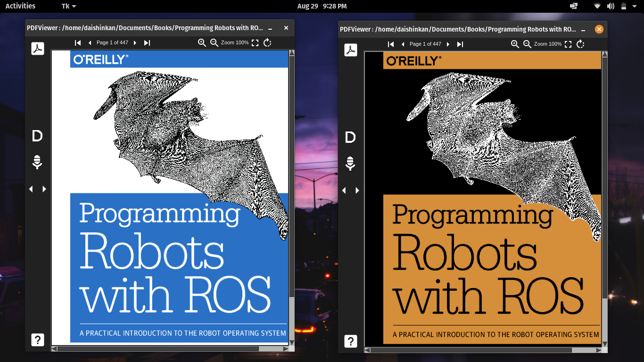The width and height of the screenshot is (644, 362).
Task: Click the D icon in right viewer sidebar
Action: [x=350, y=137]
